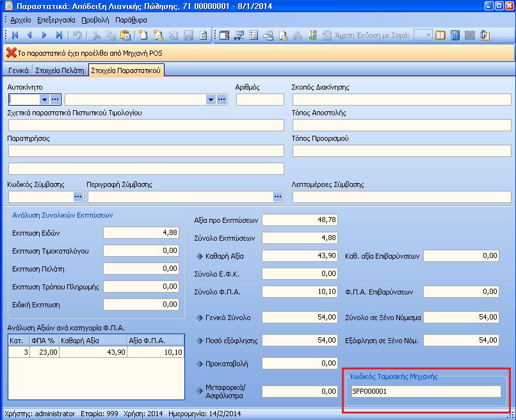
Task: Switch to the Στοιχεία Πελάτη tab
Action: coord(60,70)
